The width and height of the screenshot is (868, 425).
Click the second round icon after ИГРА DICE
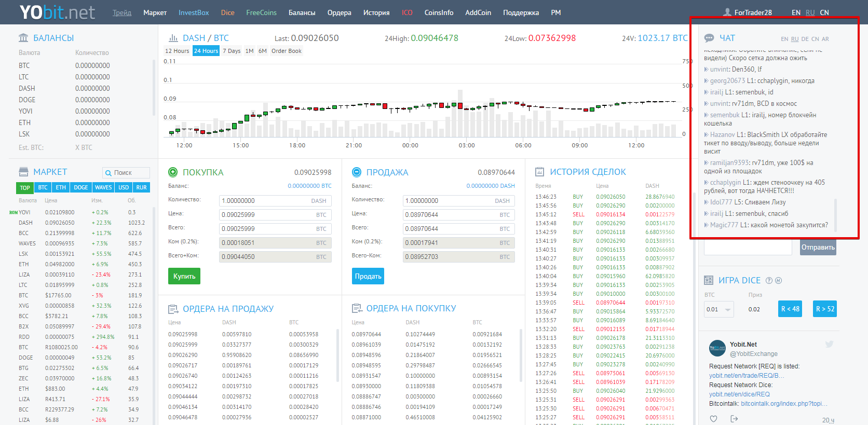[778, 280]
